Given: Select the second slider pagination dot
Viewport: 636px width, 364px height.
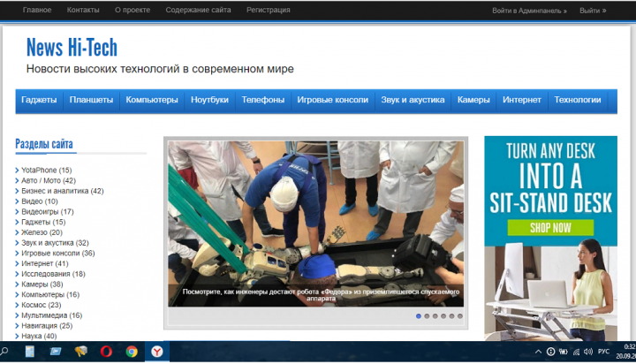Looking at the screenshot, I should click(x=427, y=316).
